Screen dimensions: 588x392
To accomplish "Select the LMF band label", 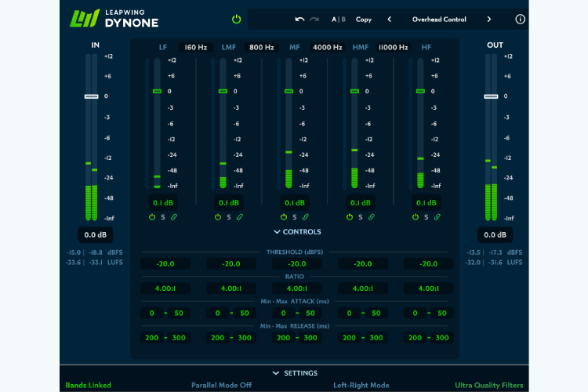I will click(x=229, y=47).
